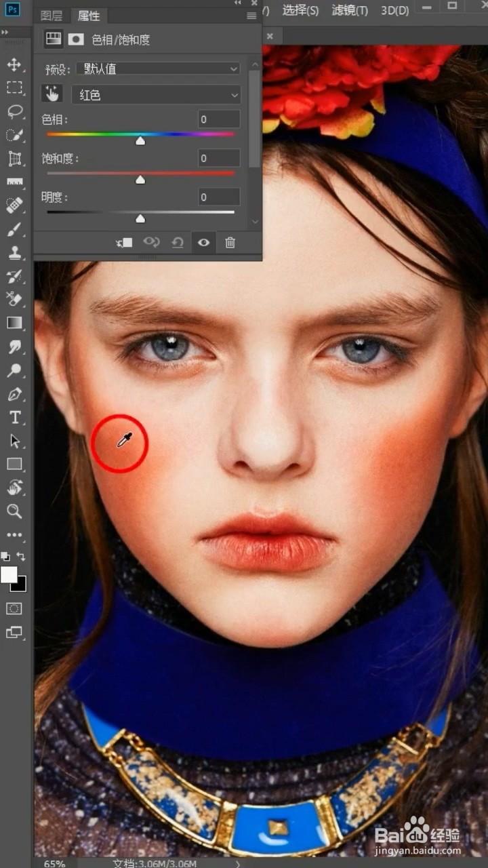This screenshot has height=868, width=488.
Task: Open the Edit Toolbar ellipsis menu
Action: click(x=14, y=535)
